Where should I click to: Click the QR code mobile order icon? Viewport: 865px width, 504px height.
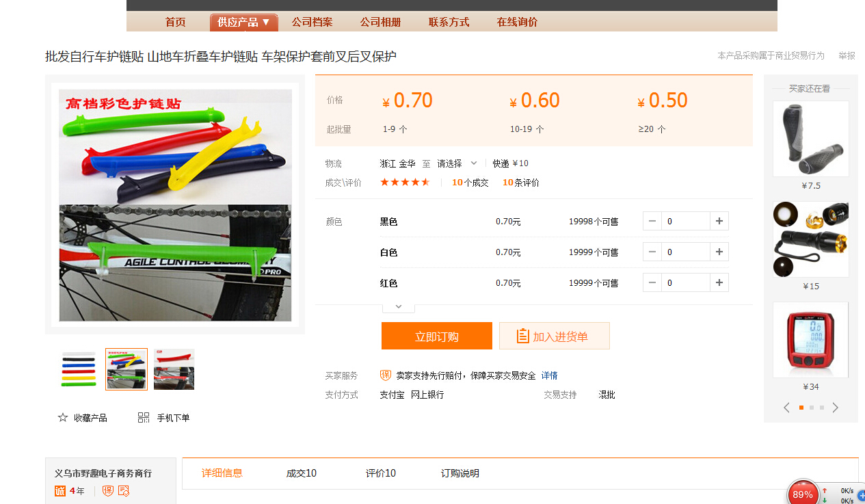point(144,418)
